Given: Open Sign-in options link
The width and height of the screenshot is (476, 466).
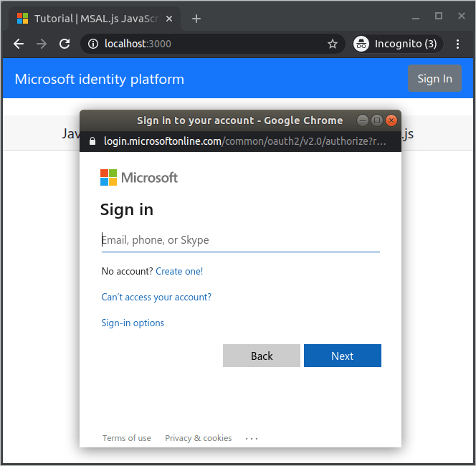Looking at the screenshot, I should coord(133,323).
